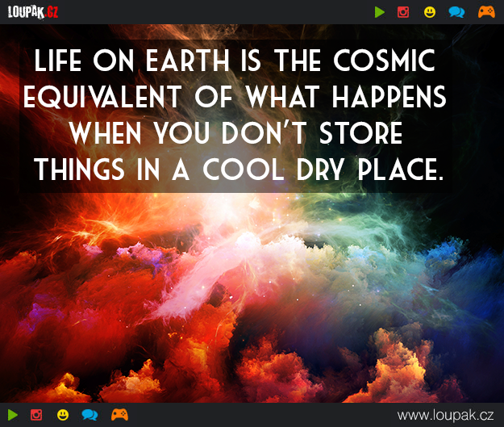Click the "THINGS IN A COOL DRY PLACE." line
The height and width of the screenshot is (427, 504).
click(238, 169)
